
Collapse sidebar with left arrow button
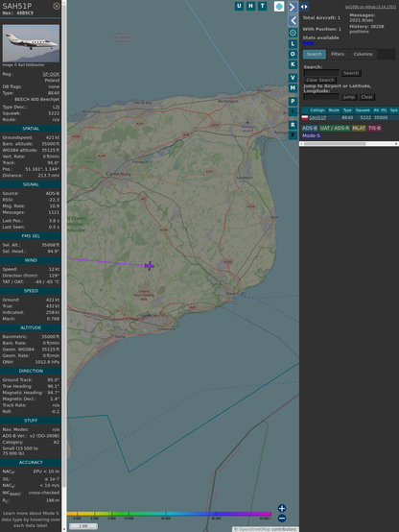tap(293, 21)
